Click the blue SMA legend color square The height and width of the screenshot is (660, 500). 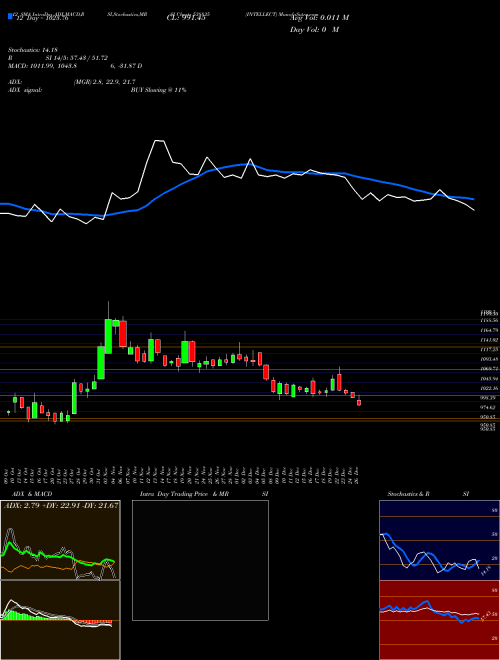(10, 16)
